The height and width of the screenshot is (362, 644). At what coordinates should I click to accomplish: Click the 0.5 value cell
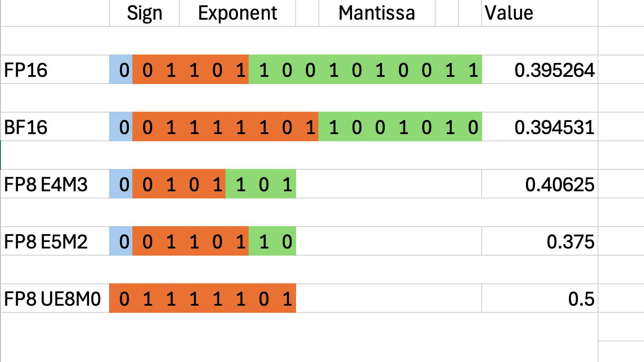pos(540,299)
